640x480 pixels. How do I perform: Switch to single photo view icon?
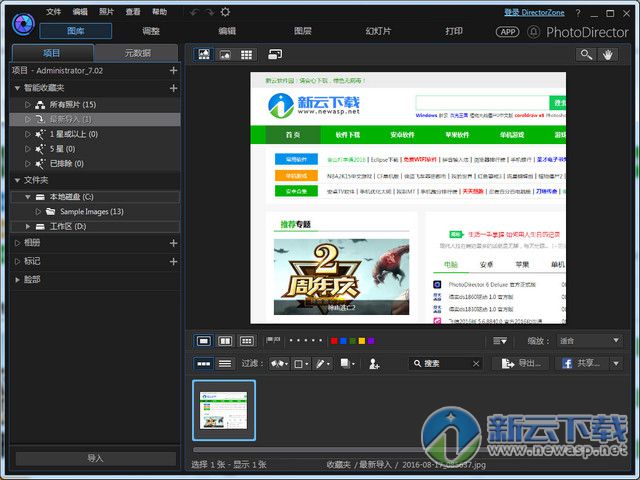click(x=204, y=341)
